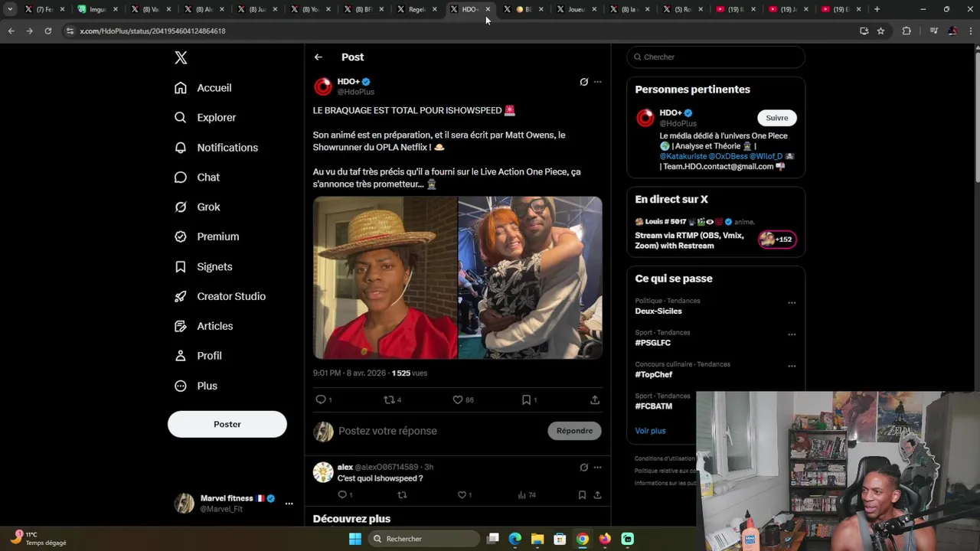
Task: Open @Katakuriste mention link
Action: [683, 156]
